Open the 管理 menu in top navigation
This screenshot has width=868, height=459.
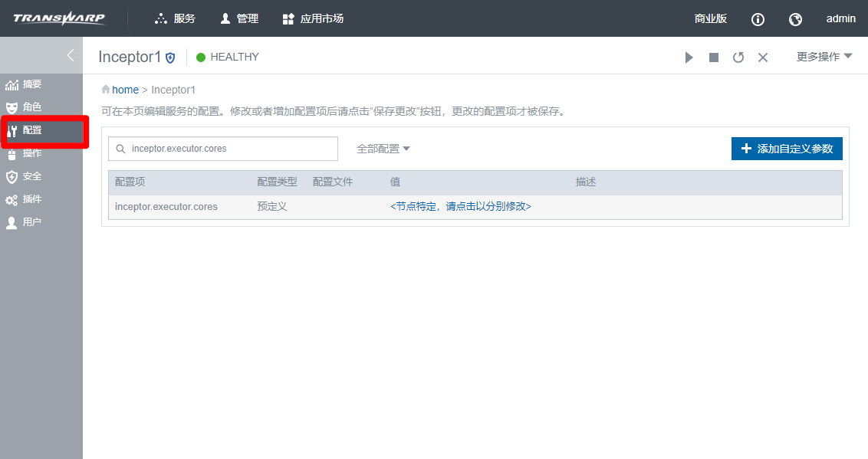(x=239, y=18)
